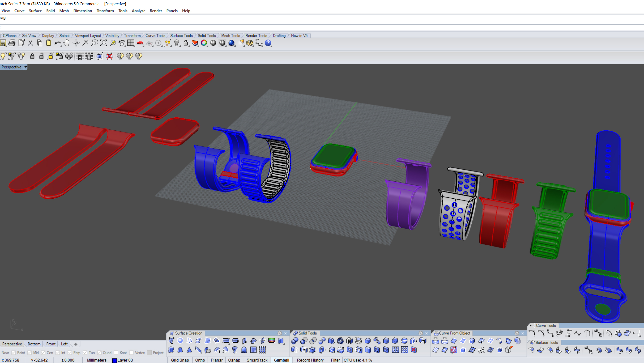The image size is (644, 363).
Task: Open the Transform menu
Action: tap(105, 11)
